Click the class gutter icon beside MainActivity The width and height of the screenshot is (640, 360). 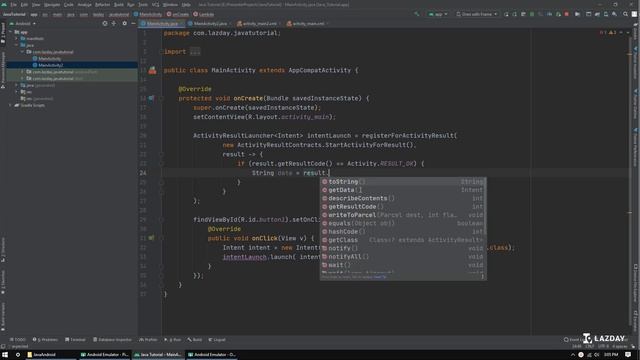152,70
